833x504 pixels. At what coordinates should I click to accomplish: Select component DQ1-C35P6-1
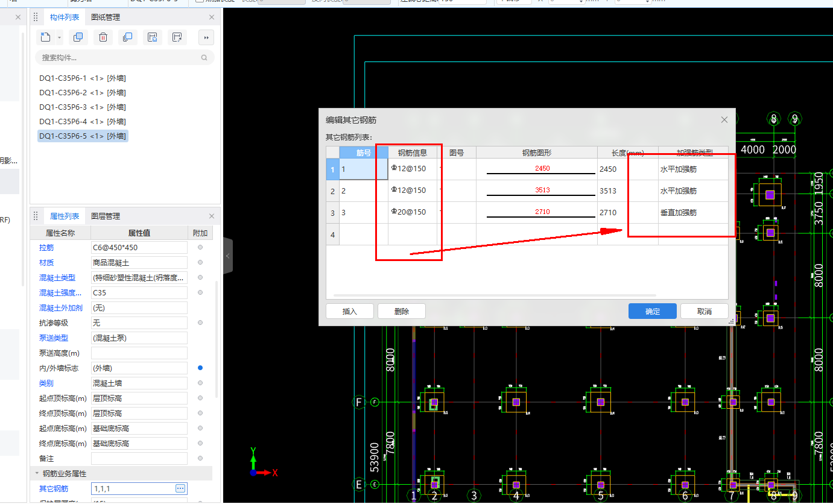pos(83,78)
